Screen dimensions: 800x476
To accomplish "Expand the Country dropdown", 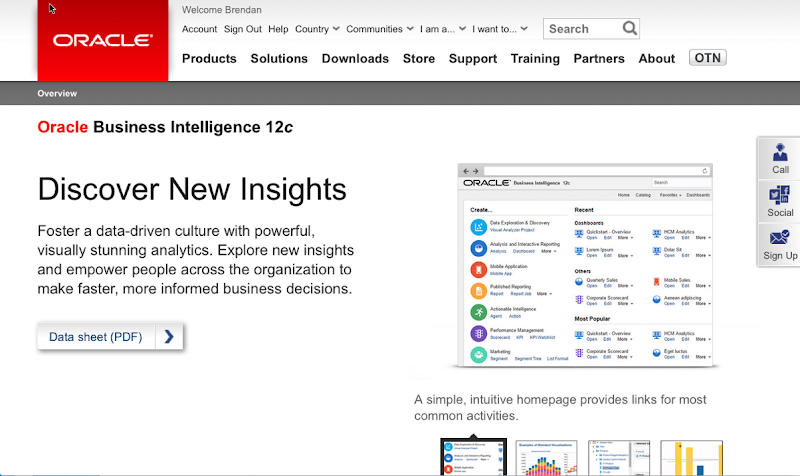I will [317, 29].
